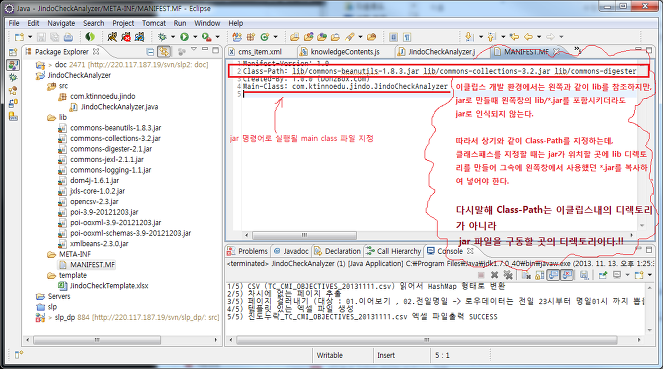The height and width of the screenshot is (369, 663).
Task: Switch to the knowledgeContents.js editor tab
Action: click(x=340, y=52)
